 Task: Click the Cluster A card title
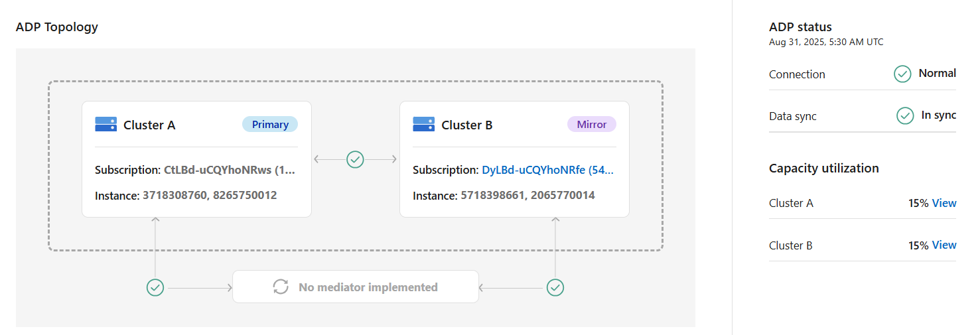[x=149, y=125]
